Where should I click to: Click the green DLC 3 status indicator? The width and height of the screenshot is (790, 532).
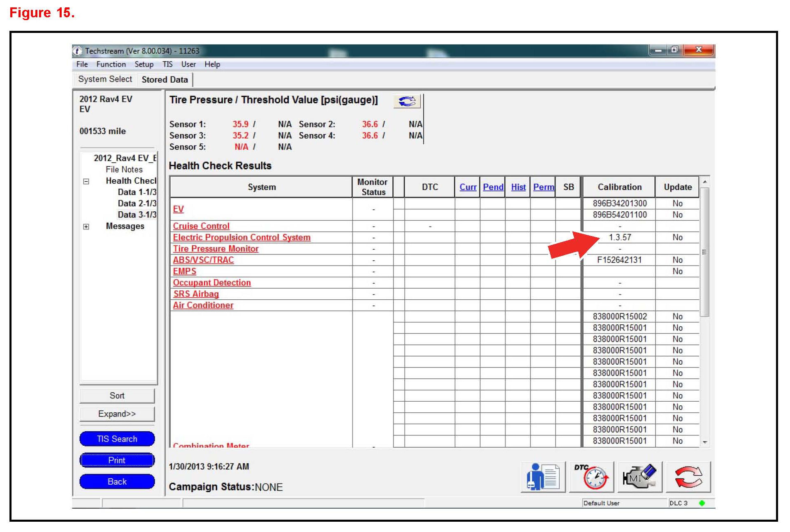(702, 503)
